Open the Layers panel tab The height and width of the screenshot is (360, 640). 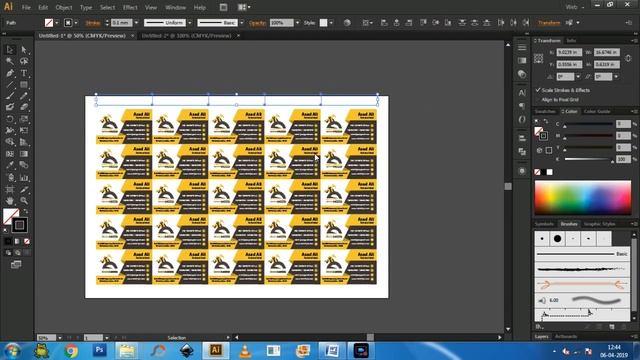click(x=542, y=337)
